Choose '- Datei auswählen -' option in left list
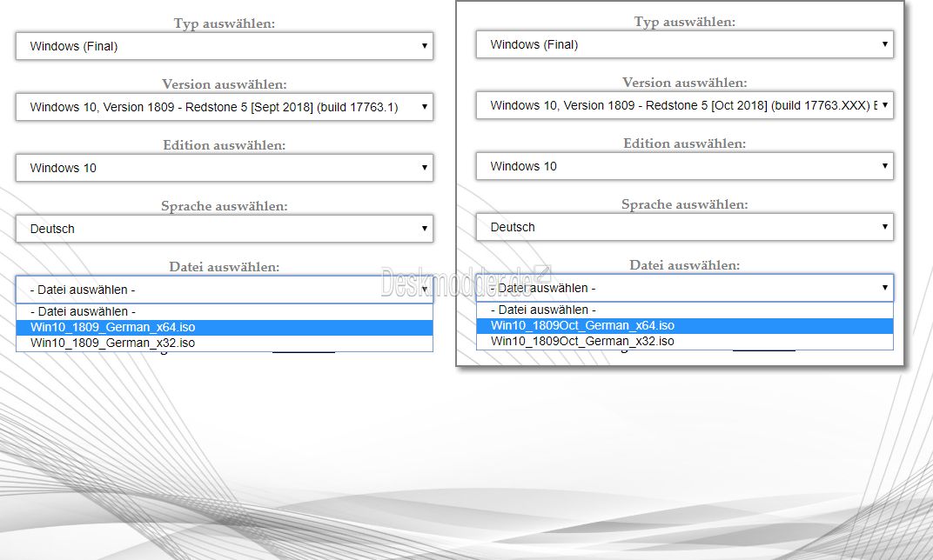Viewport: 933px width, 560px height. [x=225, y=311]
